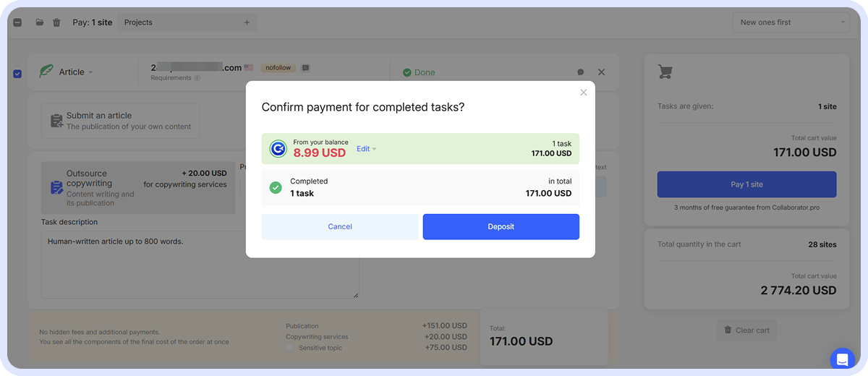
Task: Click Cancel in the payment dialog
Action: point(339,226)
